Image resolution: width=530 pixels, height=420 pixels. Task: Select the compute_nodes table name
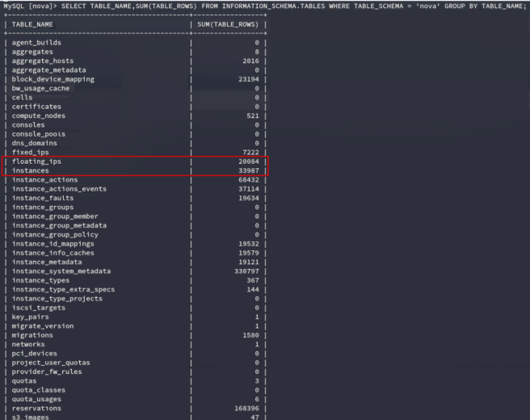pyautogui.click(x=40, y=115)
